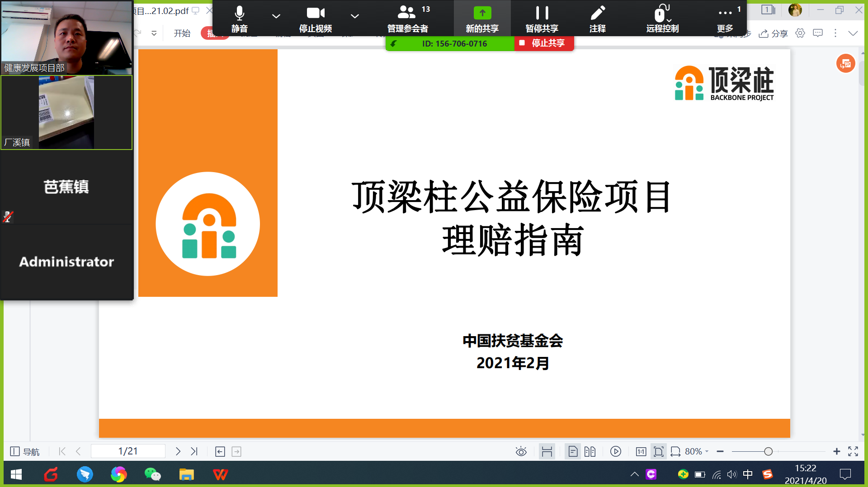This screenshot has width=868, height=487.
Task: Open DingTalk from the taskbar
Action: (x=85, y=474)
